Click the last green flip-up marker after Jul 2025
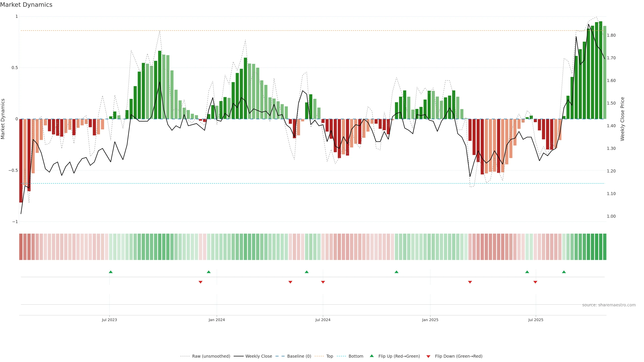The width and height of the screenshot is (644, 362). (x=564, y=272)
